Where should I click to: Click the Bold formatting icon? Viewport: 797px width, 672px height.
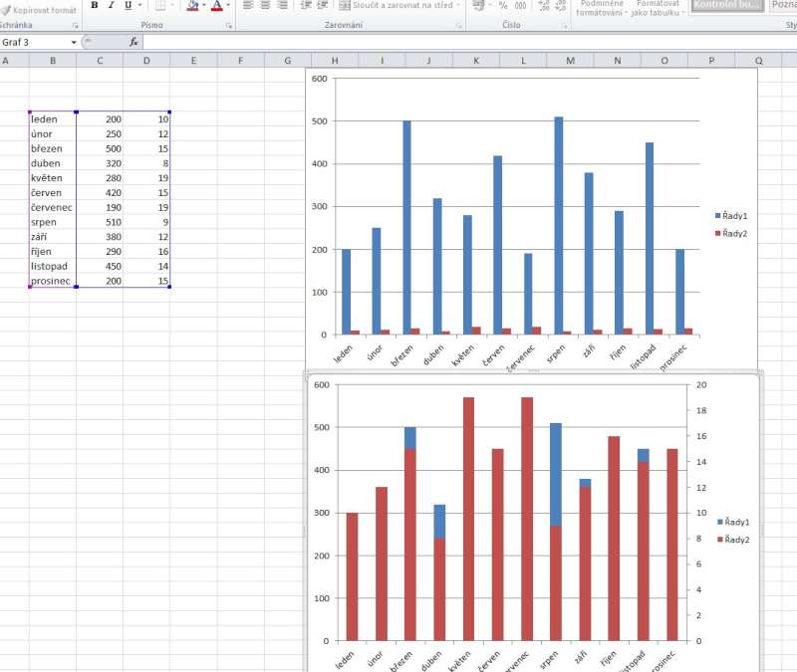95,5
